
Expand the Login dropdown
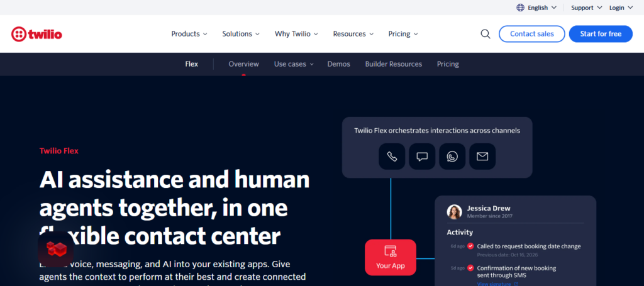[621, 8]
